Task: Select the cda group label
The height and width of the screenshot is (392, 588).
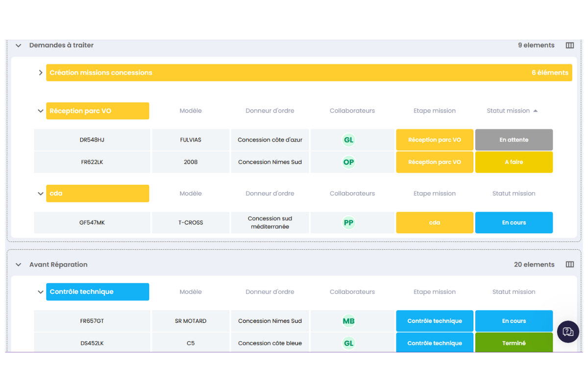Action: tap(98, 194)
